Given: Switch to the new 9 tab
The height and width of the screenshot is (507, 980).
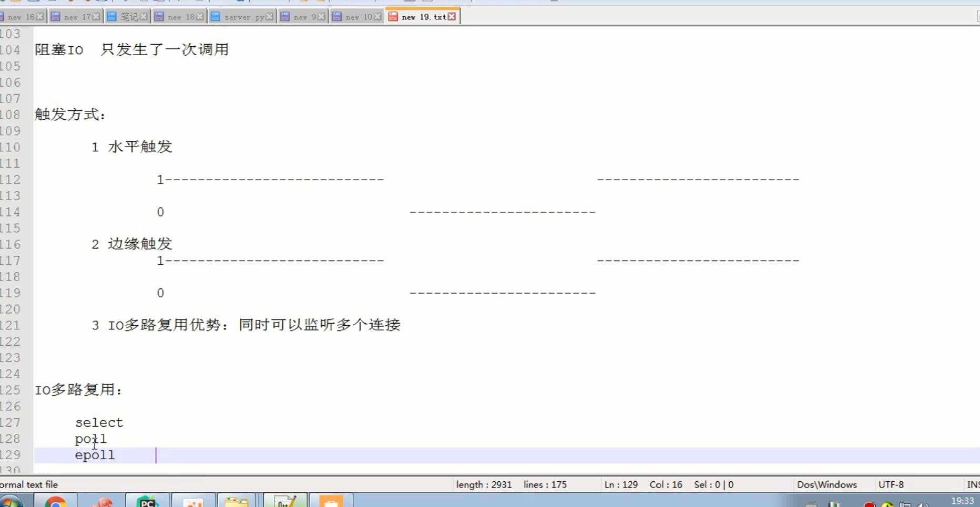Looking at the screenshot, I should [304, 17].
